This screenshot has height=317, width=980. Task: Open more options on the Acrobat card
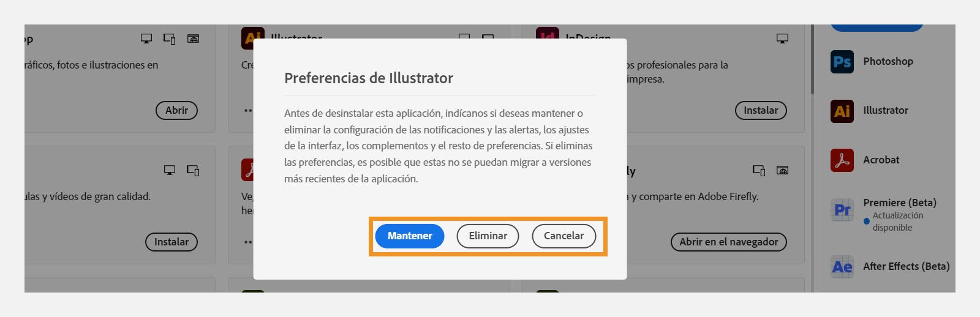pyautogui.click(x=248, y=242)
